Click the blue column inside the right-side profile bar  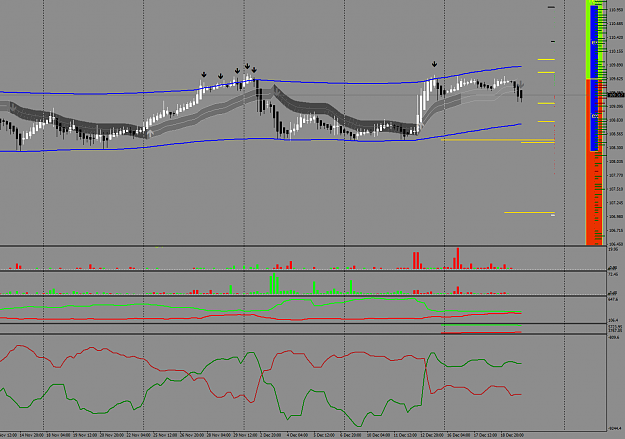594,78
